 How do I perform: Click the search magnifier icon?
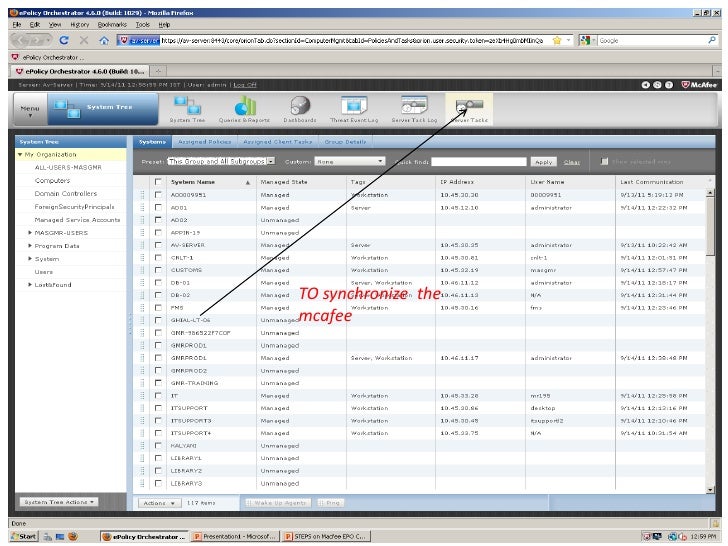click(712, 40)
